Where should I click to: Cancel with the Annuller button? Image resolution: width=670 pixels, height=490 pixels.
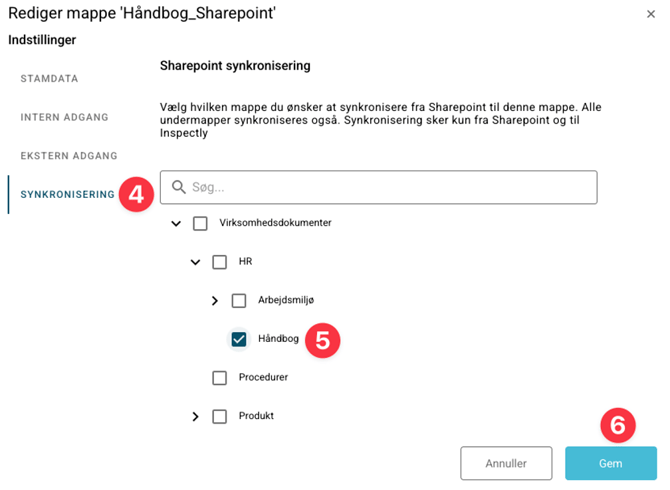tap(506, 464)
